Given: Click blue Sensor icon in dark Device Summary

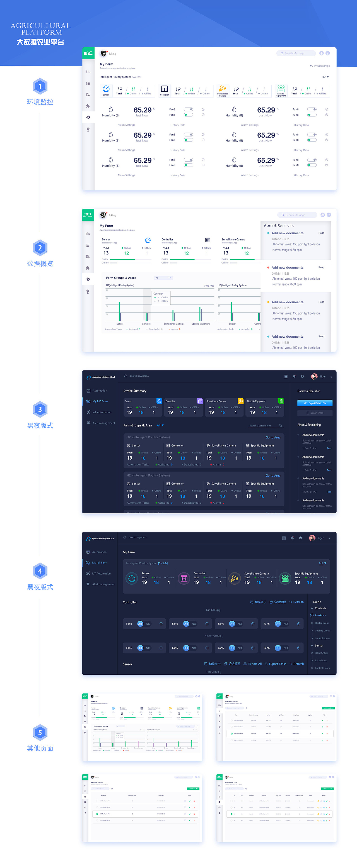Looking at the screenshot, I should pos(159,401).
